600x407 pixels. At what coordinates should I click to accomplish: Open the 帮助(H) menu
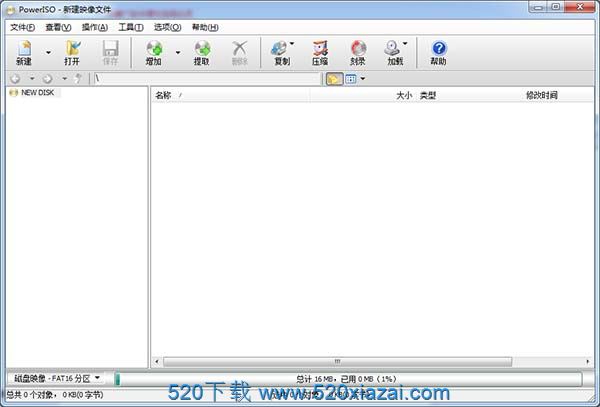205,27
